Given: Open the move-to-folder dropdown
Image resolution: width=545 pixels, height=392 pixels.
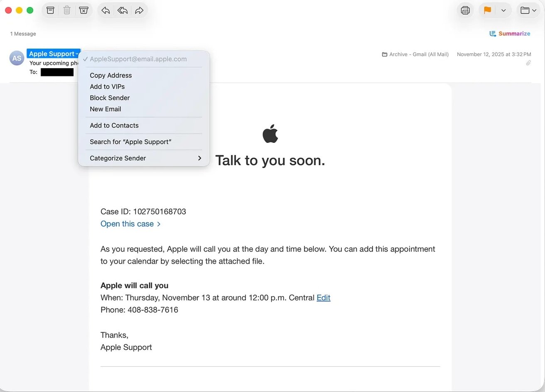Looking at the screenshot, I should [x=528, y=10].
